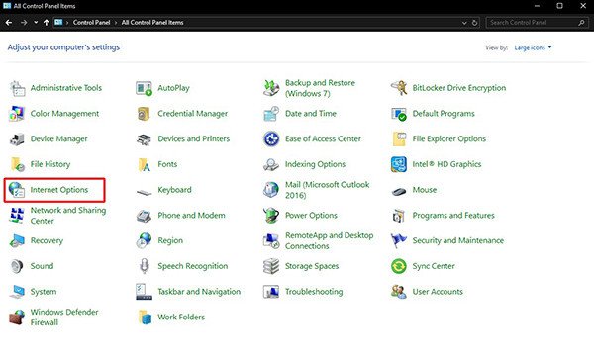Click the Intel HD Graphics icon
The height and width of the screenshot is (364, 594).
click(x=399, y=164)
